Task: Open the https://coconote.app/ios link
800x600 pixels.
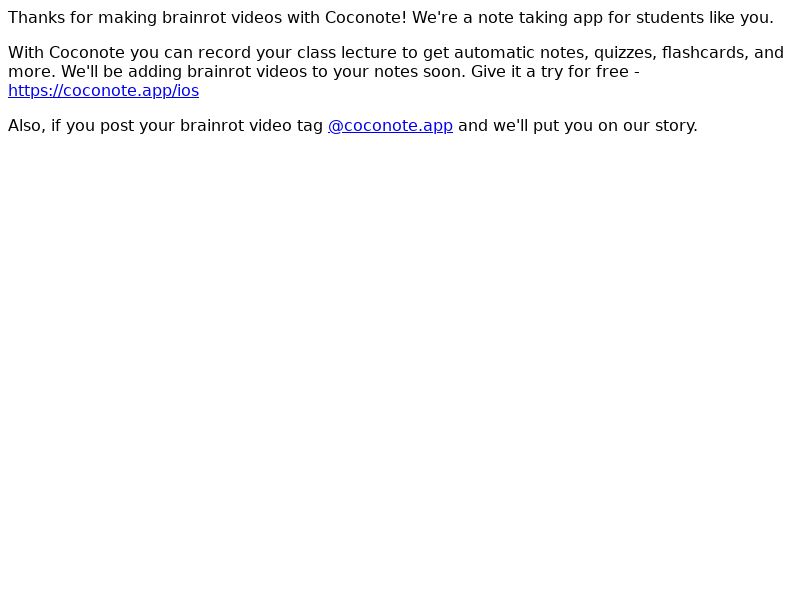Action: coord(104,90)
